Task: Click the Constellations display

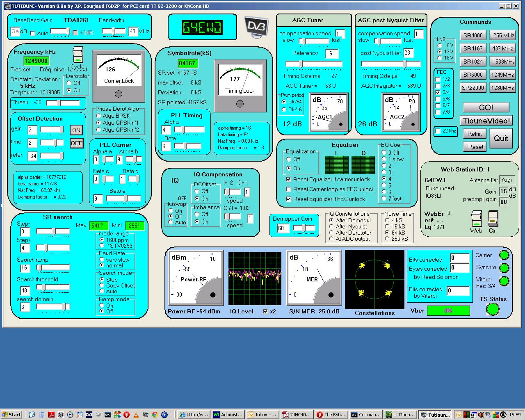Action: click(374, 280)
